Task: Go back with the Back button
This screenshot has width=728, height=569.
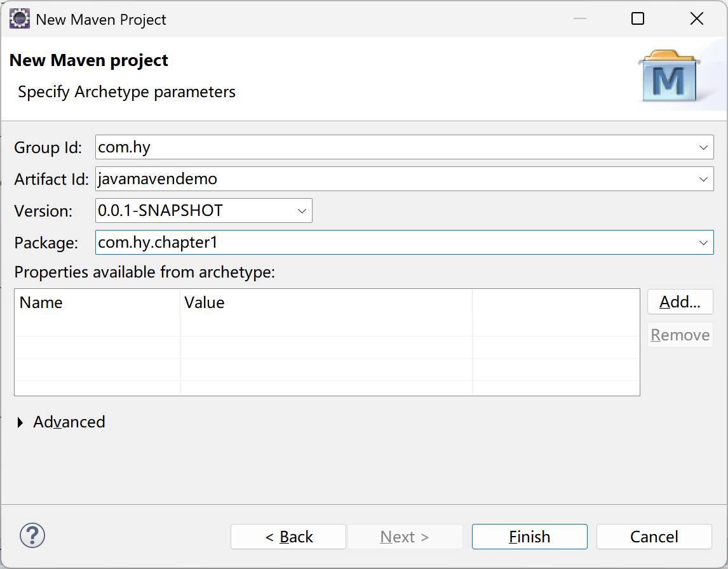Action: [x=288, y=537]
